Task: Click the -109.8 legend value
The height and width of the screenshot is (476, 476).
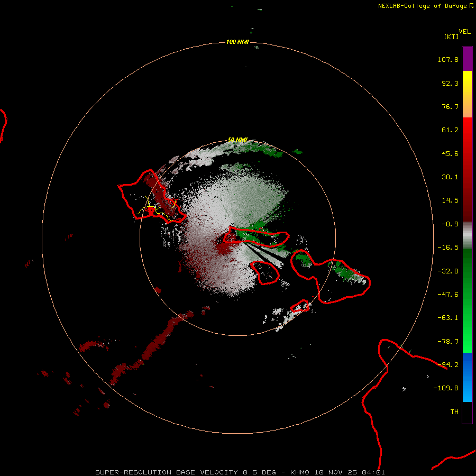Action: (x=446, y=388)
